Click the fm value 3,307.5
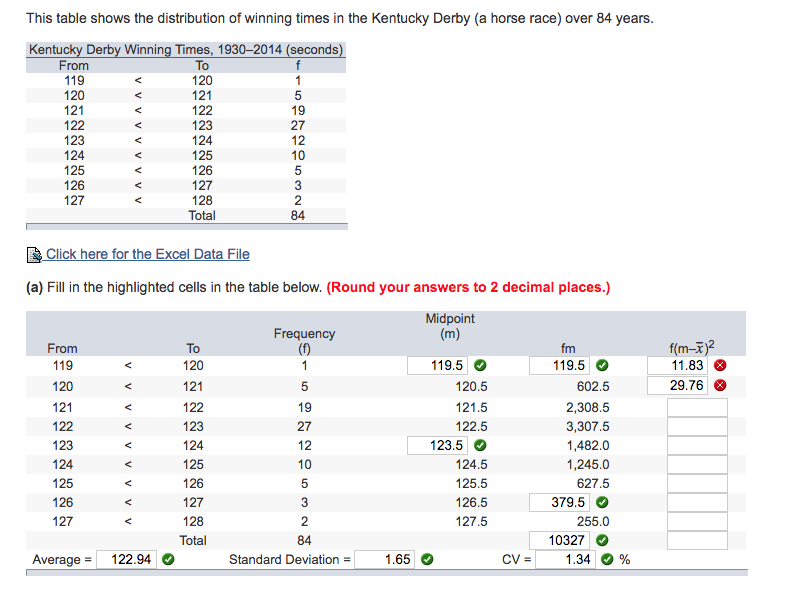Screen dimensions: 791x589 point(587,427)
